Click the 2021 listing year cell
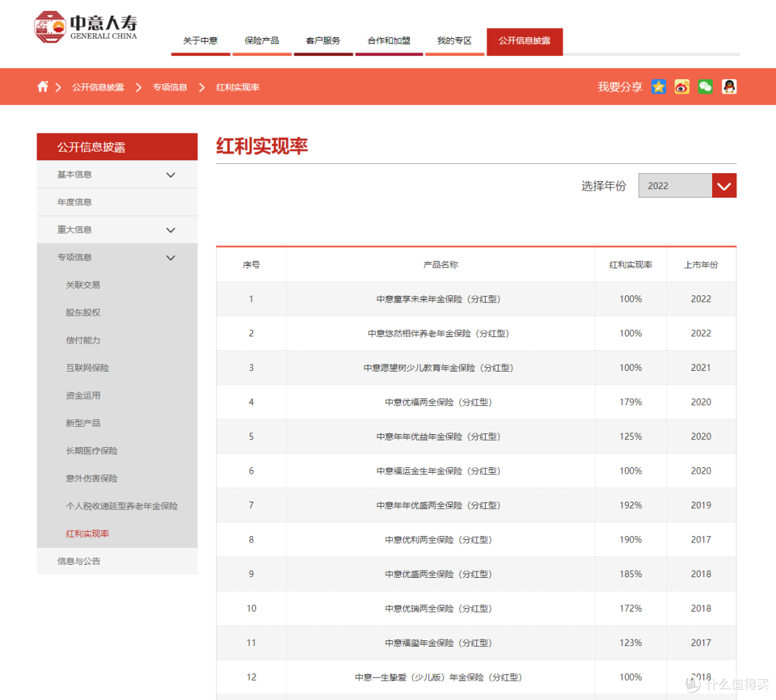Screen dimensions: 776x700 [x=701, y=367]
